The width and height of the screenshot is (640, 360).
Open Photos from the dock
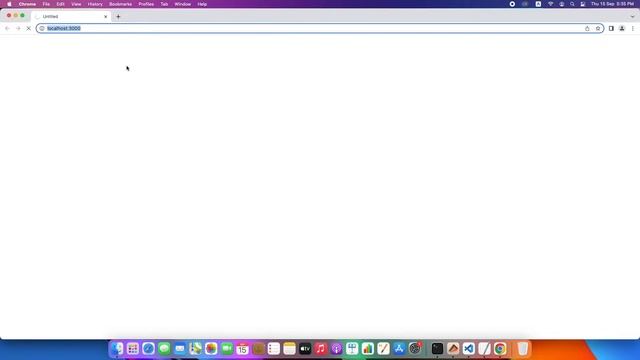tap(211, 349)
